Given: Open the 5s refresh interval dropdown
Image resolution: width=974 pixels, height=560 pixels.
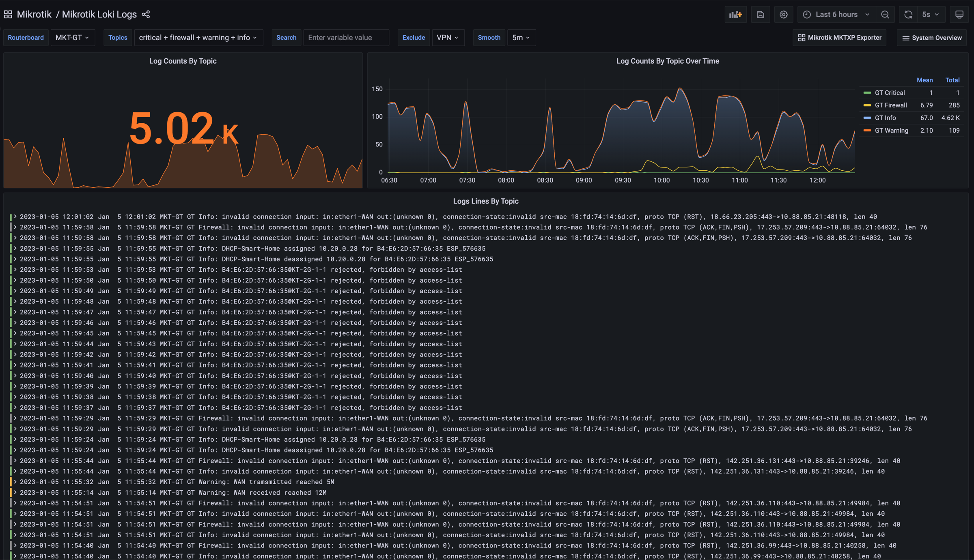Looking at the screenshot, I should tap(931, 15).
